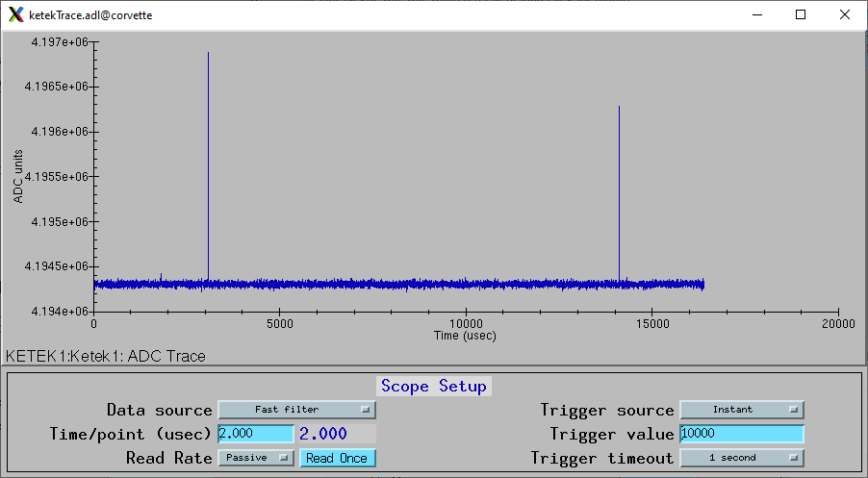Viewport: 868px width, 478px height.
Task: Click the 4.195e+06 y-axis tick label
Action: click(60, 221)
